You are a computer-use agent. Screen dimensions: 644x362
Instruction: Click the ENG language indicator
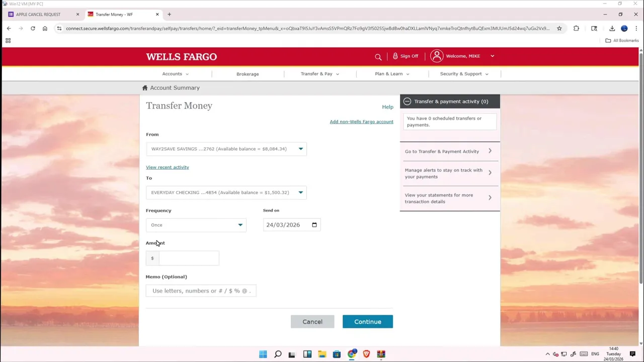[595, 354]
